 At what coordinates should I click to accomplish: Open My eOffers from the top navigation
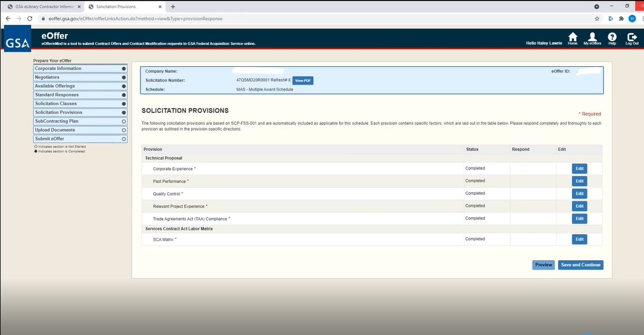tap(592, 38)
